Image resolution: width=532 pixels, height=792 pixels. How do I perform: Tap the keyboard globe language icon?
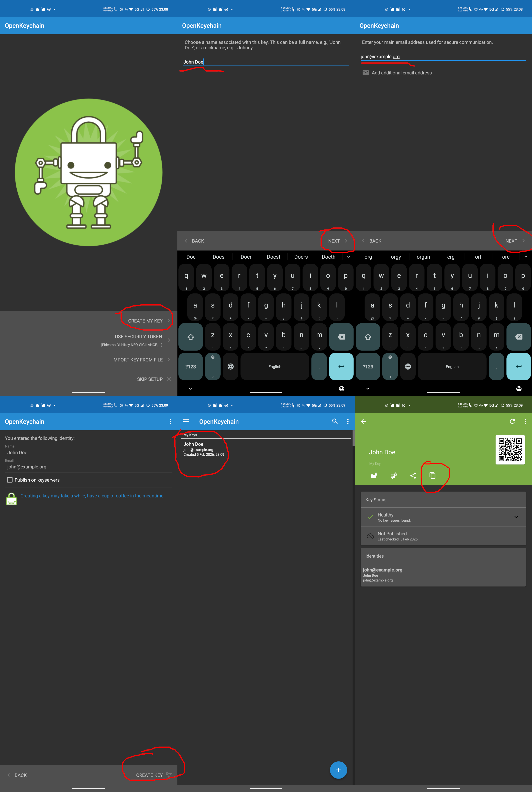click(230, 367)
